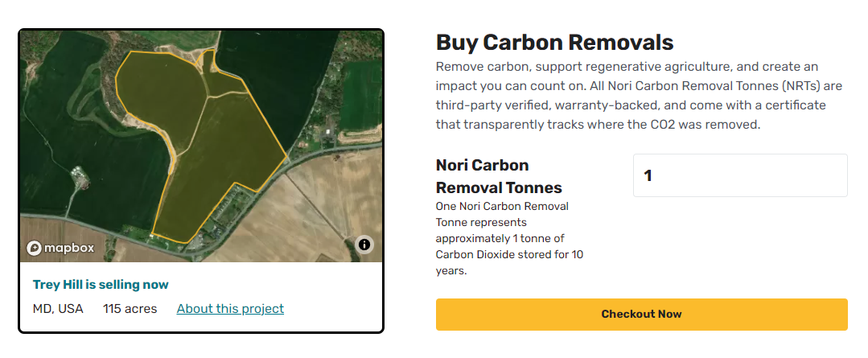The width and height of the screenshot is (868, 358).
Task: Select the Trey Hill is selling now heading
Action: point(101,285)
